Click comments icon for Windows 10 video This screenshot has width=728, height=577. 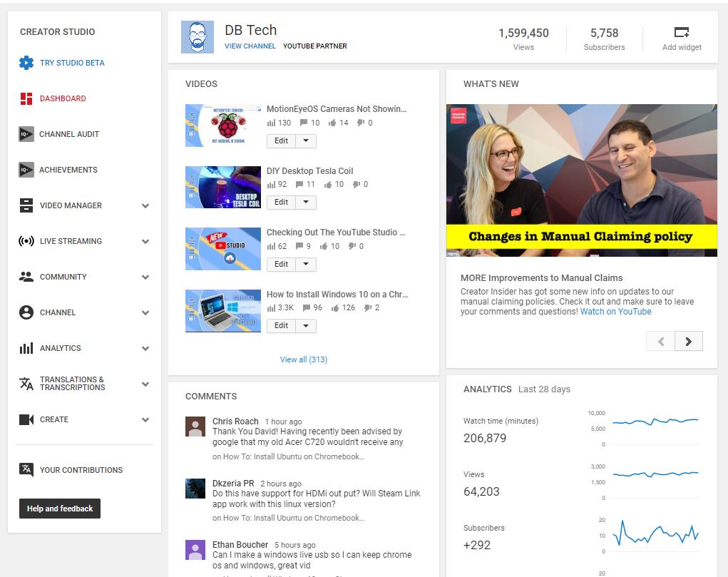pyautogui.click(x=307, y=307)
